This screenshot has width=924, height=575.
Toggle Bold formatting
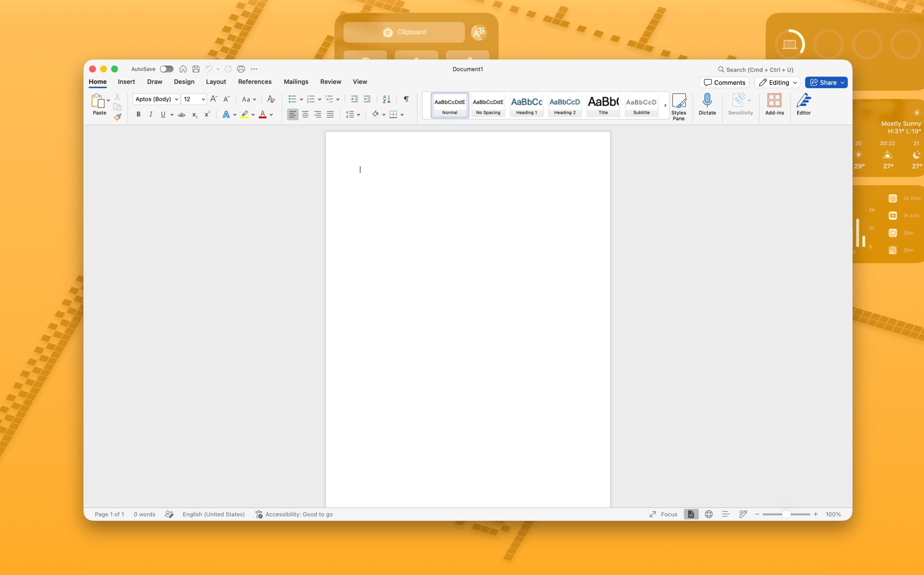[x=138, y=114]
